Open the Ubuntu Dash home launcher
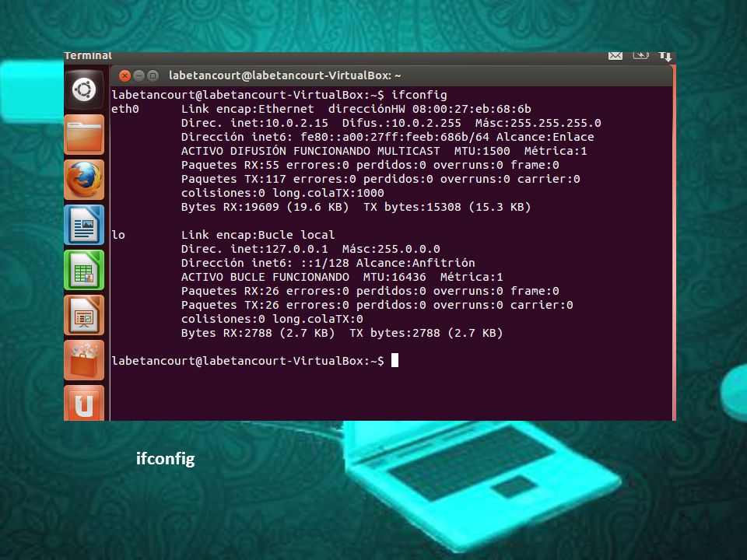 click(x=84, y=89)
